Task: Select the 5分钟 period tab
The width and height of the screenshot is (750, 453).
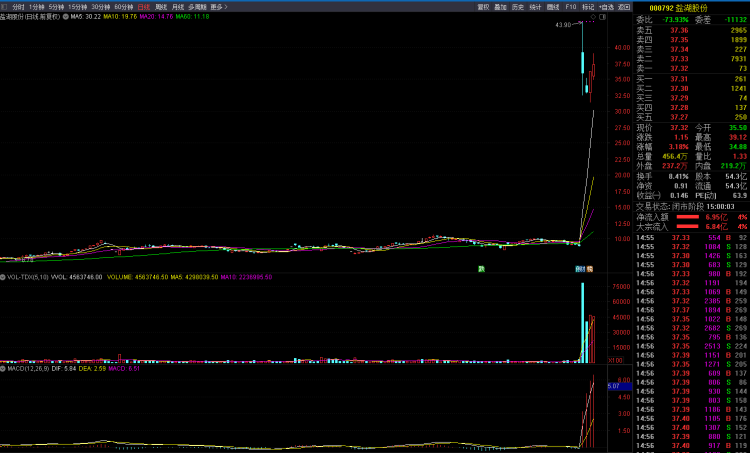Action: coord(56,7)
